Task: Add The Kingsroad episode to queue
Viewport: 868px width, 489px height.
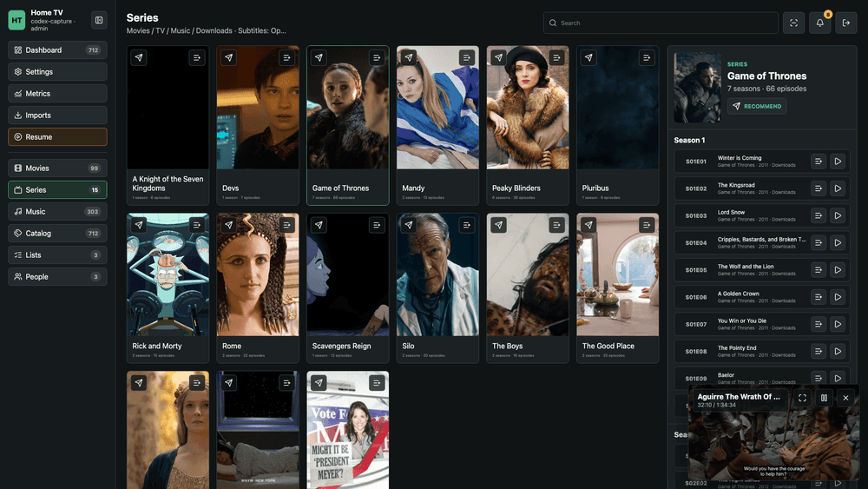Action: click(819, 188)
